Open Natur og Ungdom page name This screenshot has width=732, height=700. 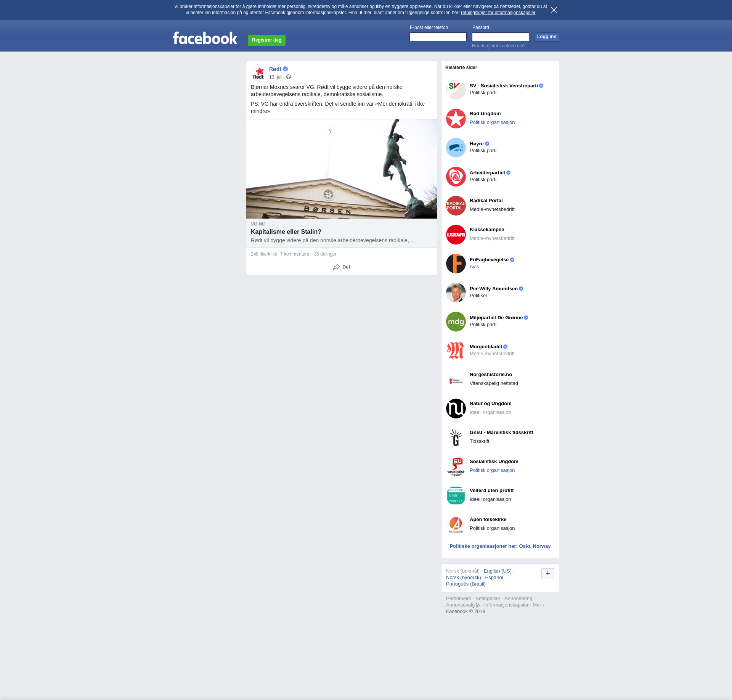tap(491, 404)
